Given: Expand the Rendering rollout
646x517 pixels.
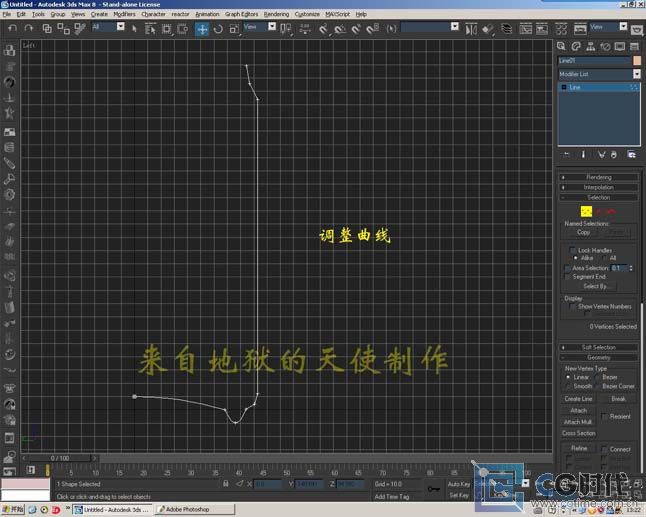Looking at the screenshot, I should click(x=599, y=177).
